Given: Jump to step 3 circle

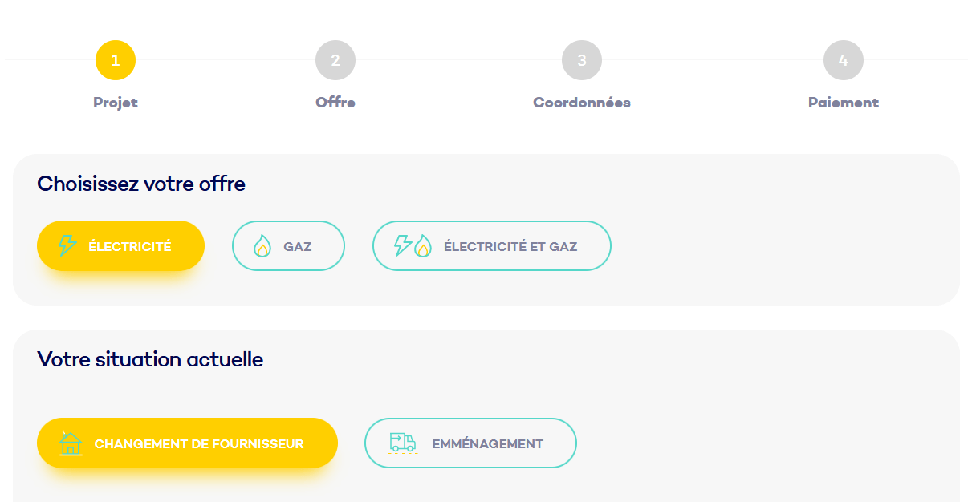Looking at the screenshot, I should (582, 60).
